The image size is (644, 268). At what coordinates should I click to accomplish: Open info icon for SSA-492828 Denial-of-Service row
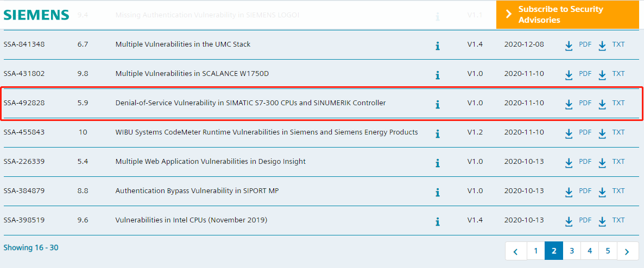(438, 105)
